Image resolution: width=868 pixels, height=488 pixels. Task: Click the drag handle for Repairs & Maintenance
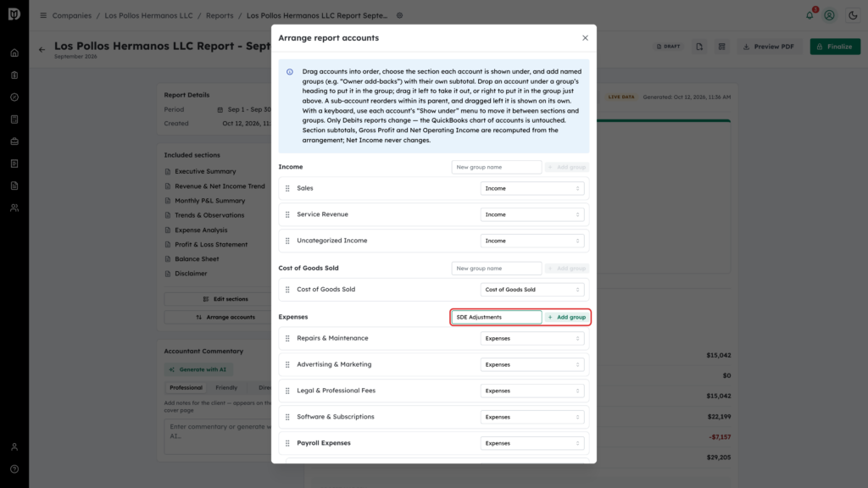point(287,338)
